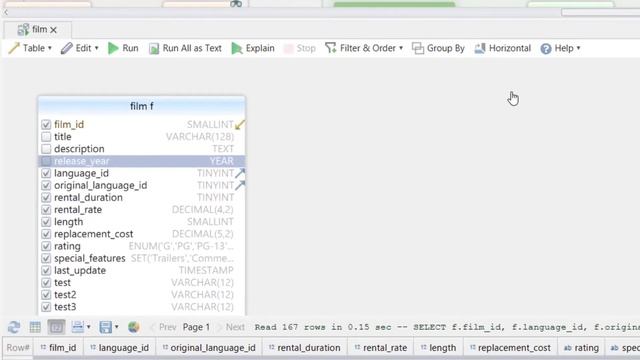Click the Run All as Text label
The height and width of the screenshot is (360, 640).
tap(192, 48)
